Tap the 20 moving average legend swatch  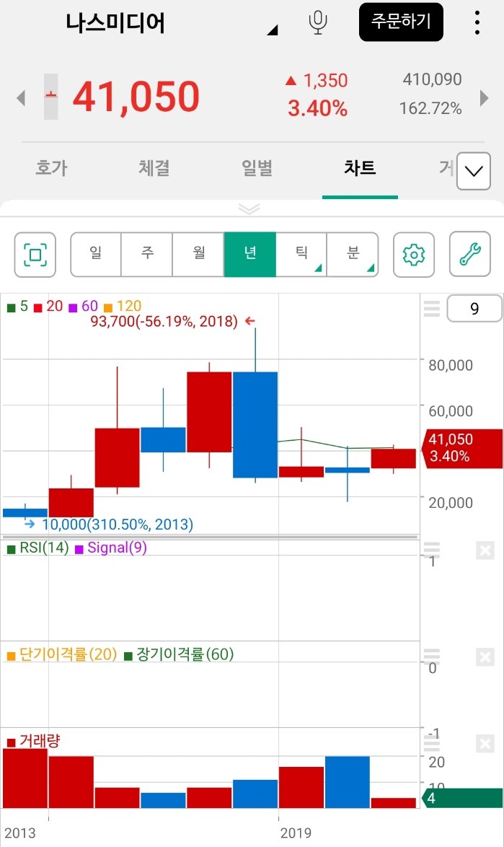point(37,308)
